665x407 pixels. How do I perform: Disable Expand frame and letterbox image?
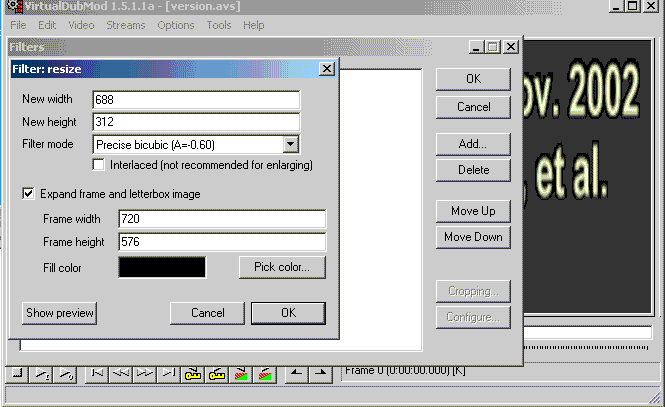pyautogui.click(x=28, y=194)
